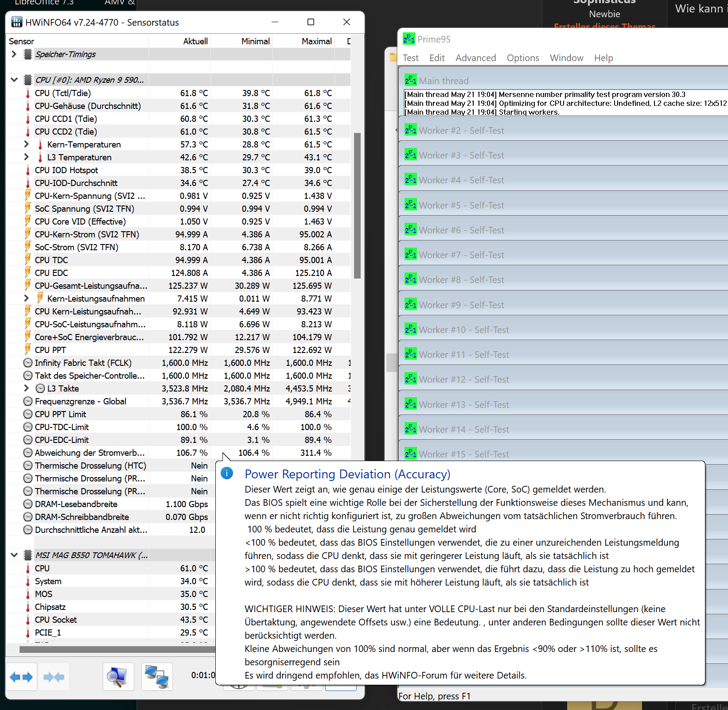Open the monitor with magnifier toolbar icon
Screen dimensions: 728x710
click(118, 676)
